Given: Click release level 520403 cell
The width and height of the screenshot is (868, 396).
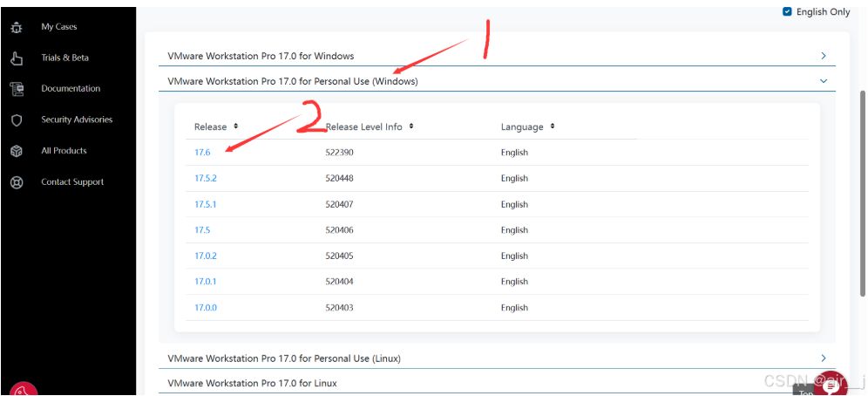Looking at the screenshot, I should (x=339, y=307).
